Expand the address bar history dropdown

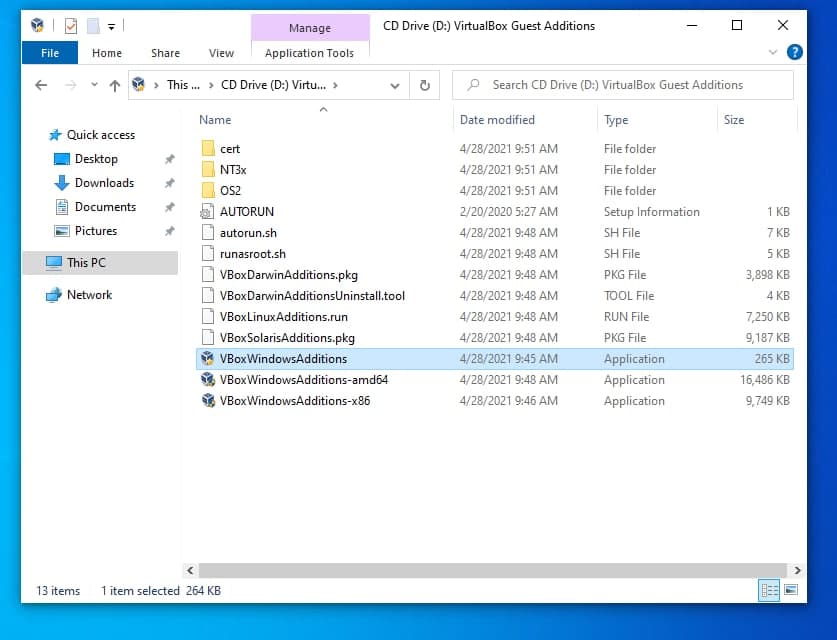(395, 85)
